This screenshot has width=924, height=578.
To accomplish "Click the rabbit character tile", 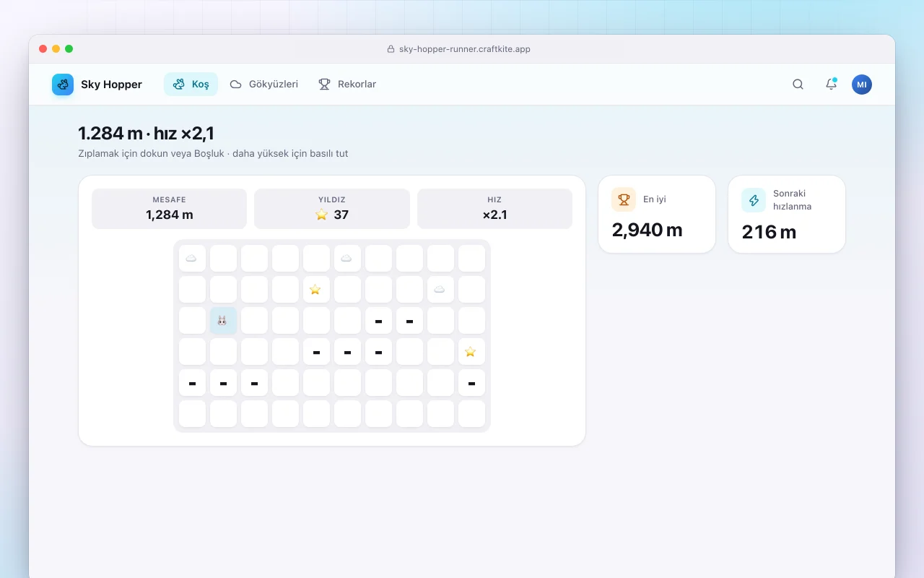I will coord(223,320).
